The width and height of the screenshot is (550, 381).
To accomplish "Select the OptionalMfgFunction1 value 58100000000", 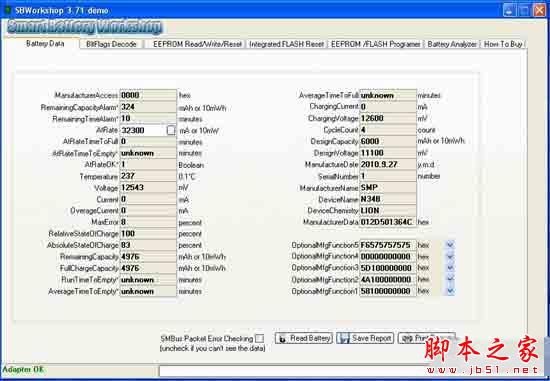I will coord(385,291).
